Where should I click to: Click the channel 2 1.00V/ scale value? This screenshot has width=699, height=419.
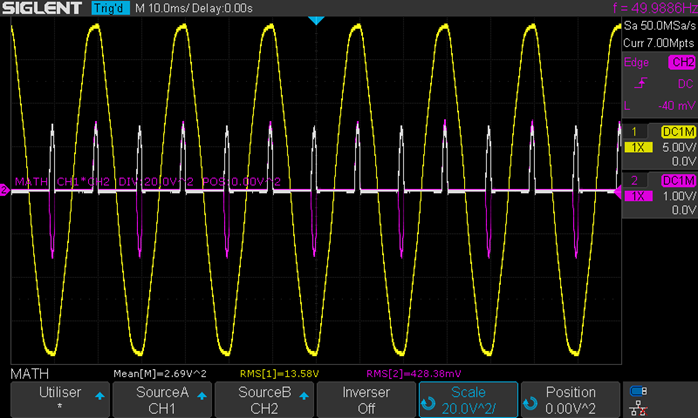click(x=679, y=196)
